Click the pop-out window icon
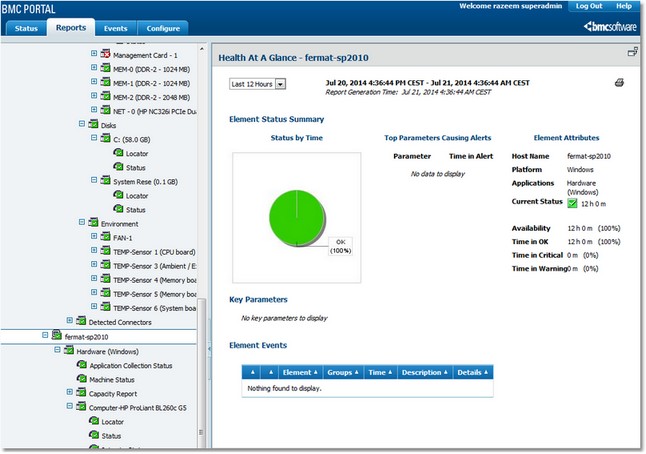The width and height of the screenshot is (646, 454). tap(632, 52)
